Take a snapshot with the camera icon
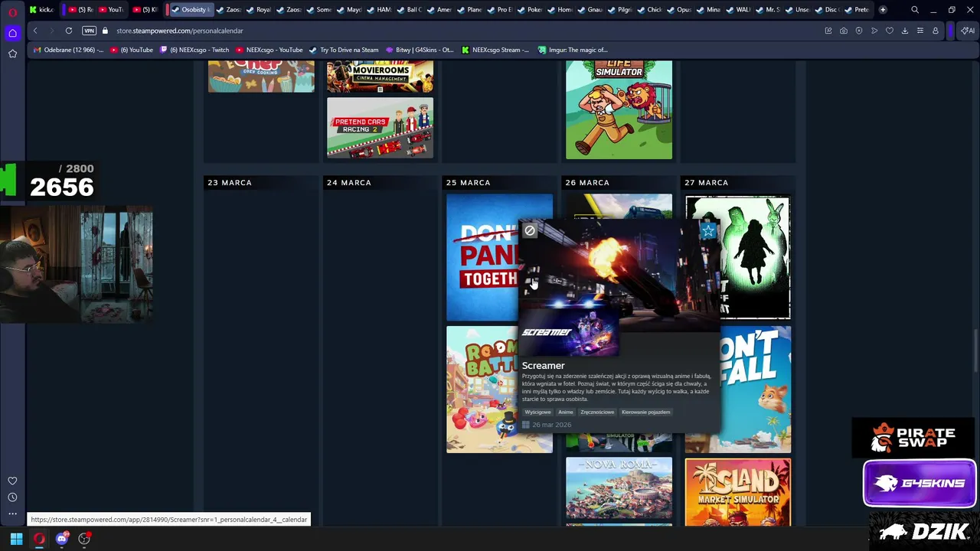 coord(844,31)
